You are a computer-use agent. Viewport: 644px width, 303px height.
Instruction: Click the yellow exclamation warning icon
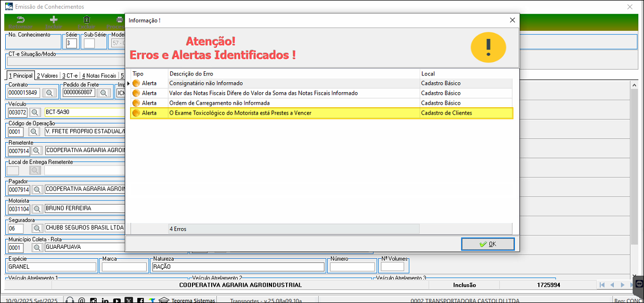tap(488, 47)
